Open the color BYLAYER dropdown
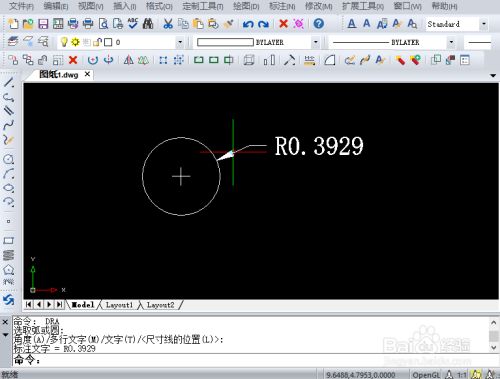The height and width of the screenshot is (379, 500). click(315, 42)
